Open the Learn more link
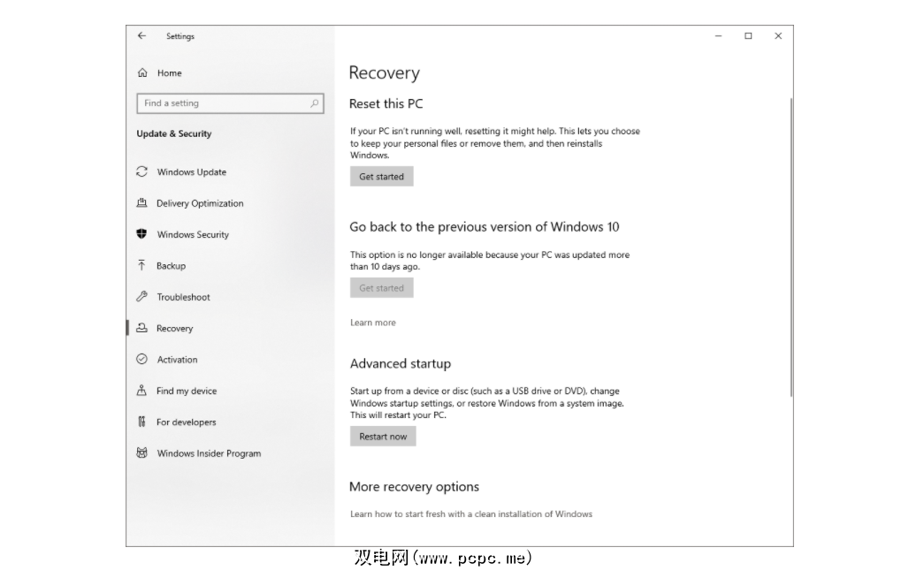The width and height of the screenshot is (924, 578). coord(372,323)
